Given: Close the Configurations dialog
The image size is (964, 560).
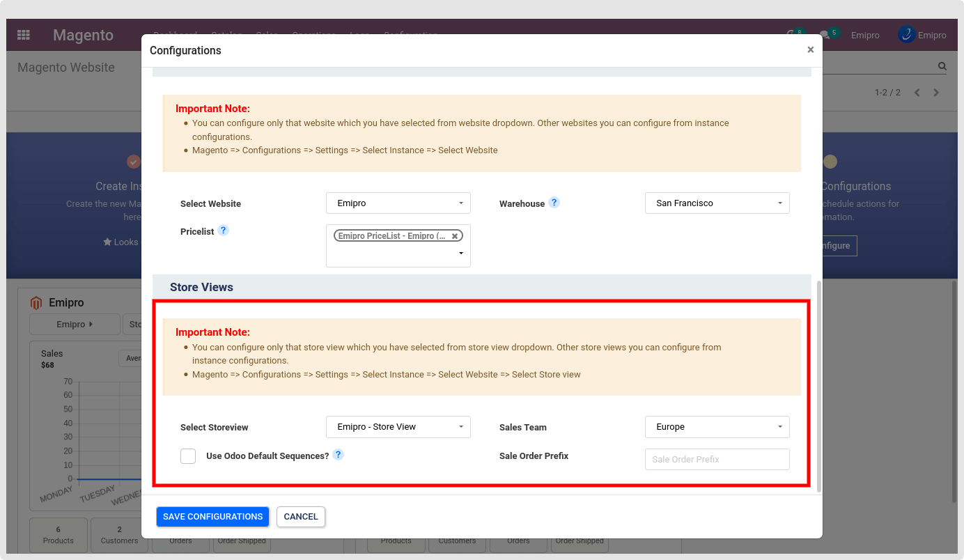Looking at the screenshot, I should 810,50.
